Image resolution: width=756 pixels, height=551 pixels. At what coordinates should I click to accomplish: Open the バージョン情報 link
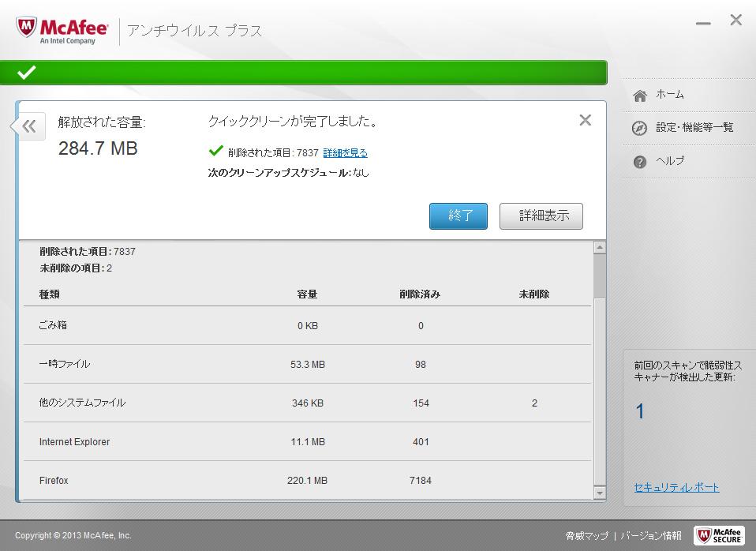[x=651, y=535]
